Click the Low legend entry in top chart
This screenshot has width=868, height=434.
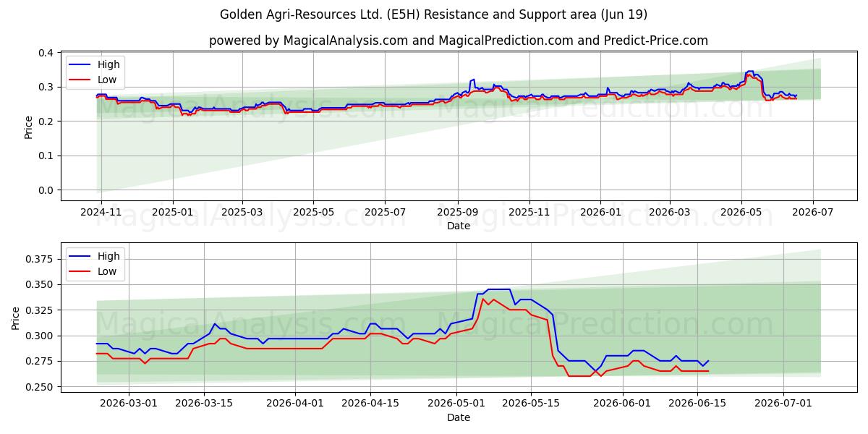(x=94, y=80)
